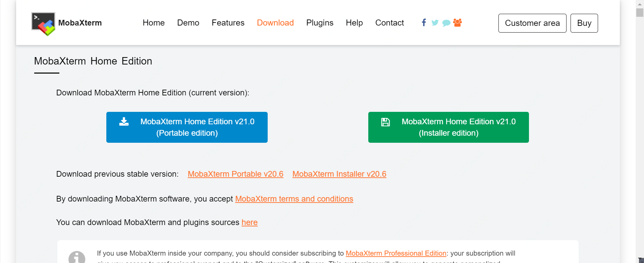Open the Twitter bird icon

435,23
